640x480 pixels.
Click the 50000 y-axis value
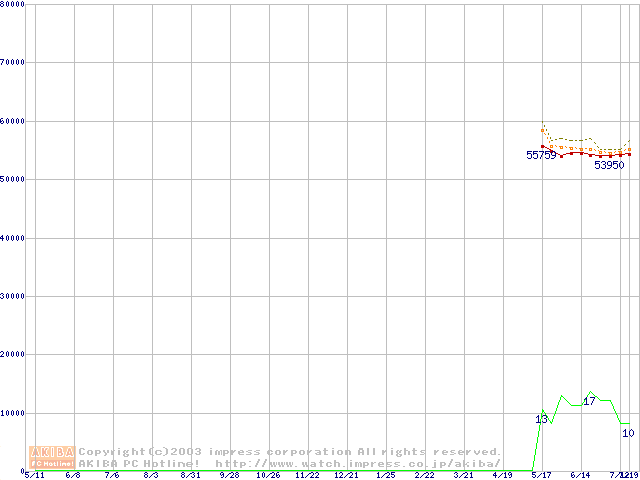tap(12, 180)
